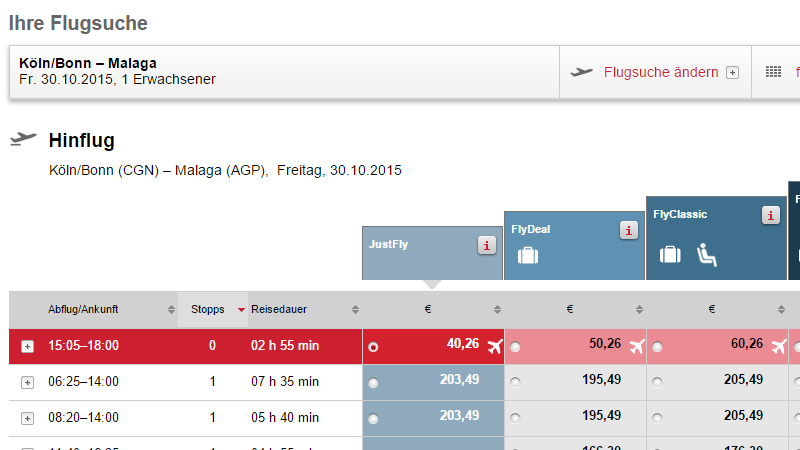This screenshot has width=800, height=450.
Task: Click the FlyDeal luggage icon
Action: [x=528, y=255]
